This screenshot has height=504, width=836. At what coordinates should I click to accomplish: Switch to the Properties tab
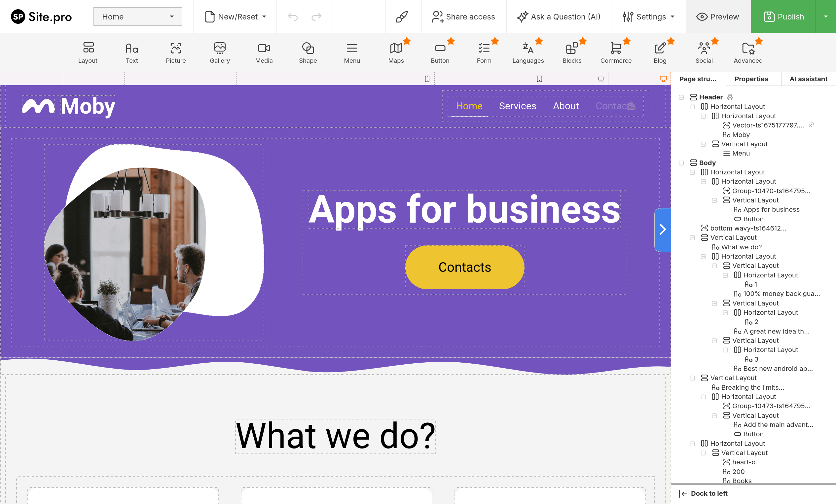pyautogui.click(x=751, y=79)
